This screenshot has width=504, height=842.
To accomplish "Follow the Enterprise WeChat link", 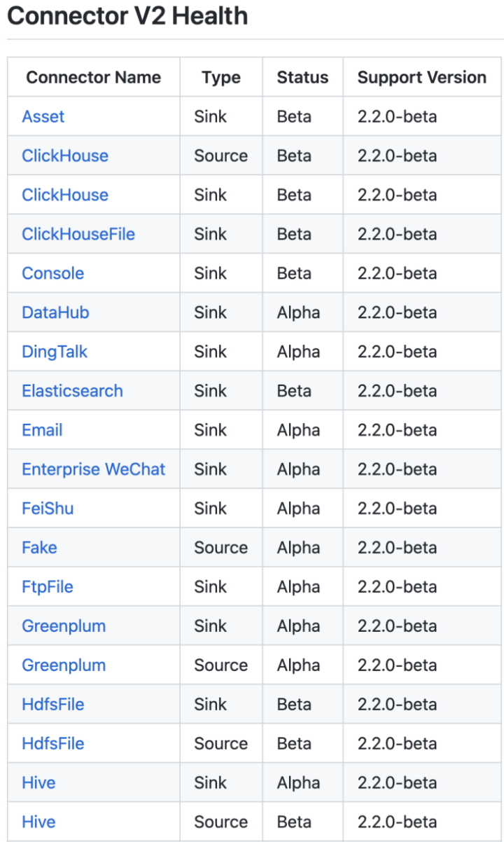I will point(93,469).
